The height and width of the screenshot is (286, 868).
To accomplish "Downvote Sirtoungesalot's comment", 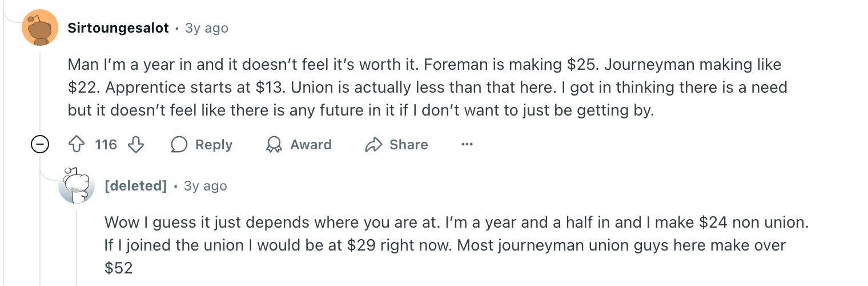I will (x=136, y=145).
